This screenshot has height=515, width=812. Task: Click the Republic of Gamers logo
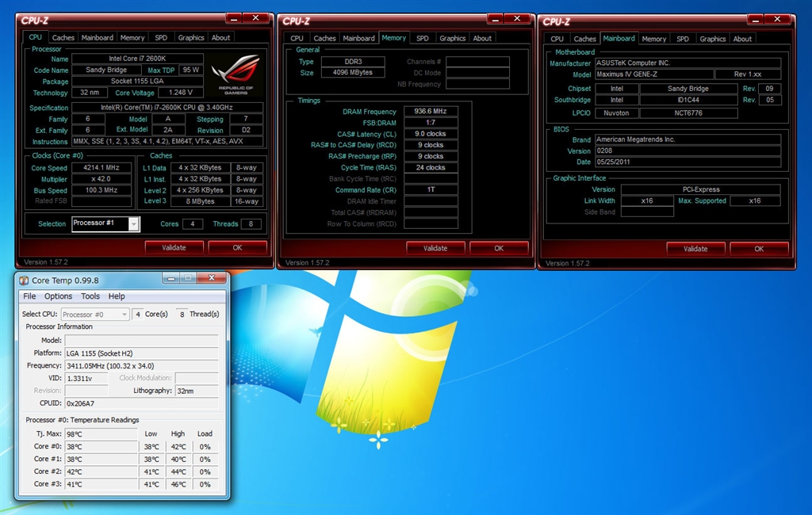click(x=236, y=74)
